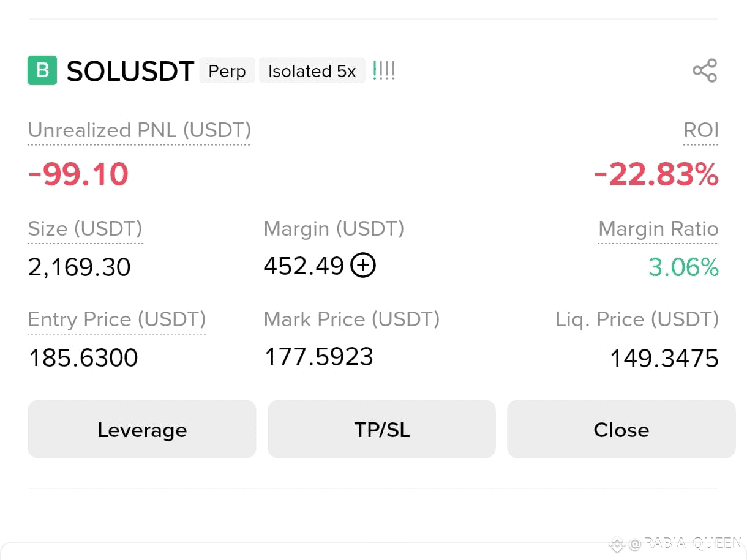The image size is (747, 560).
Task: Toggle Size (USDT) unit label
Action: 85,229
